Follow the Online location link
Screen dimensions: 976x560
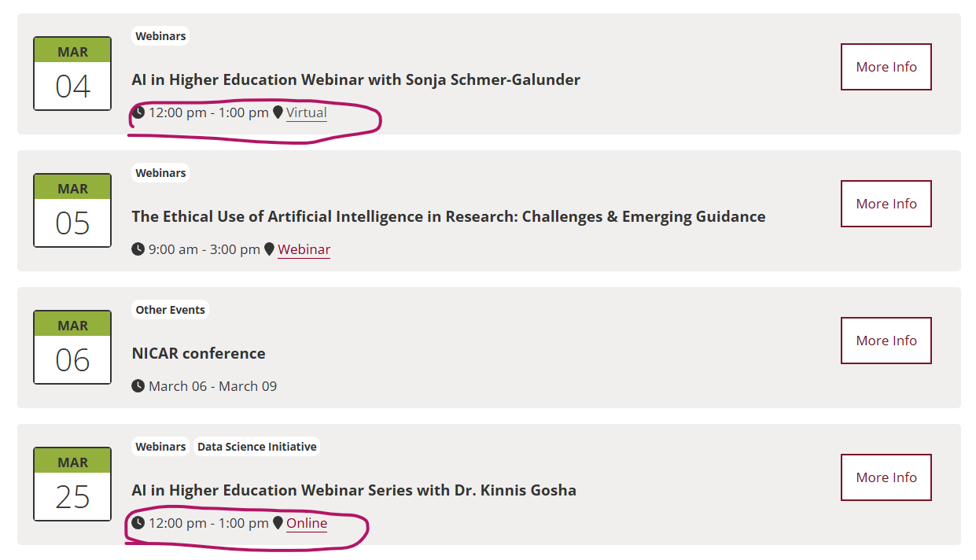click(x=307, y=523)
